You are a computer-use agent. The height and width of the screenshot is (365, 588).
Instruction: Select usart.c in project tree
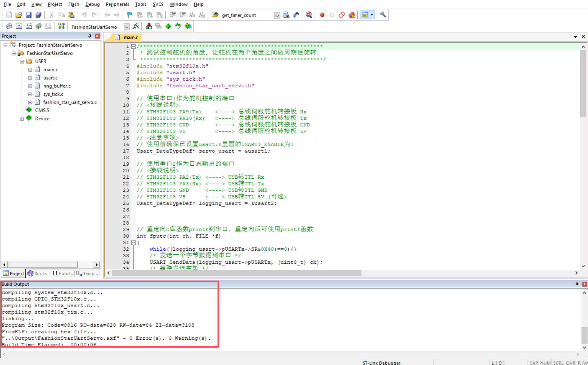pyautogui.click(x=50, y=78)
